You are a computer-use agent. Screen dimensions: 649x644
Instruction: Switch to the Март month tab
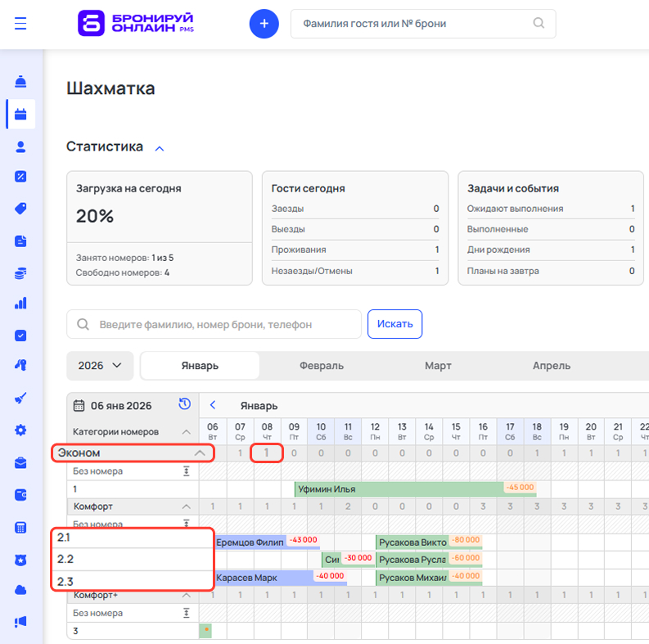point(438,366)
